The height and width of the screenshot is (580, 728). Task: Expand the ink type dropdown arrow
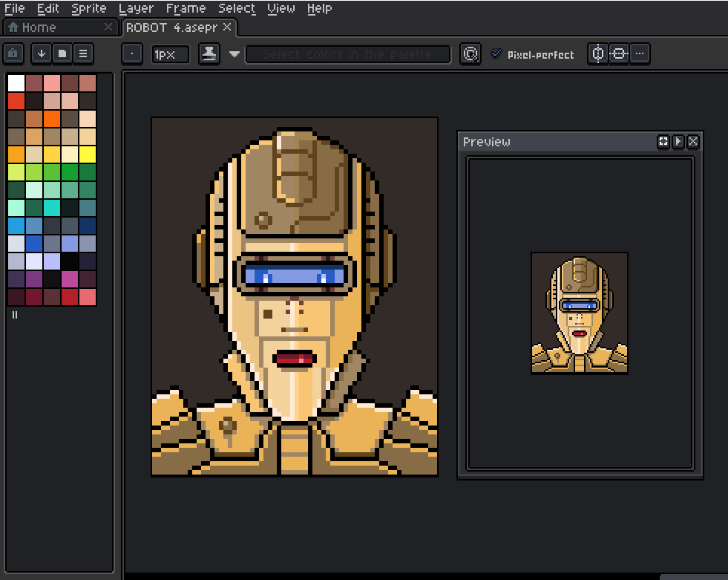click(235, 53)
